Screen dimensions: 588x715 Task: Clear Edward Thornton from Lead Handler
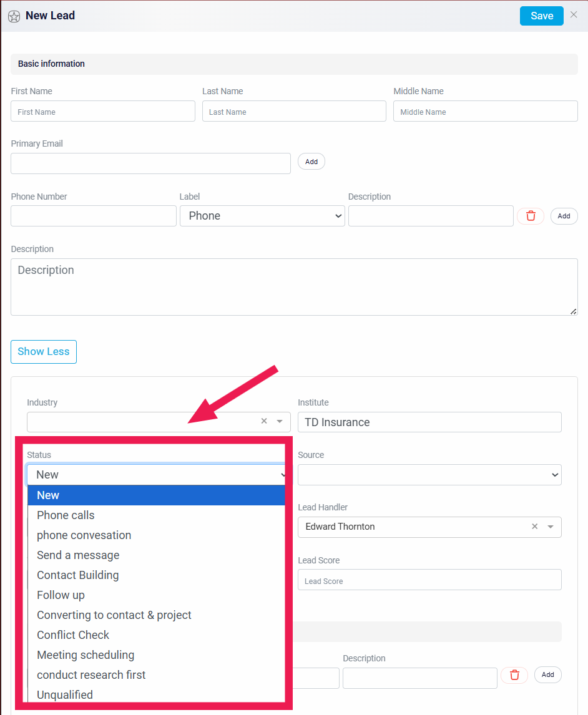pyautogui.click(x=534, y=526)
